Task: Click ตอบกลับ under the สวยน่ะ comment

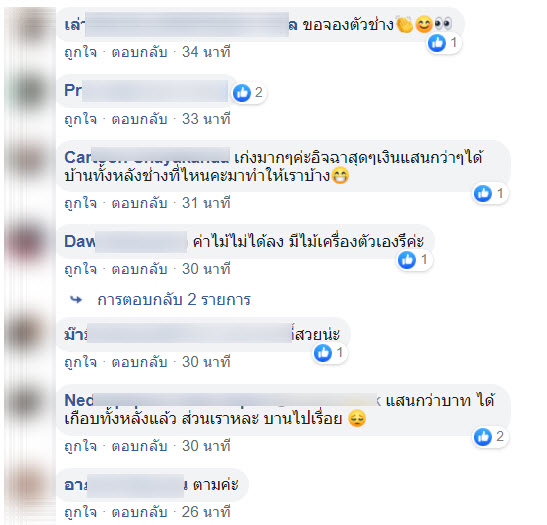Action: [x=139, y=362]
